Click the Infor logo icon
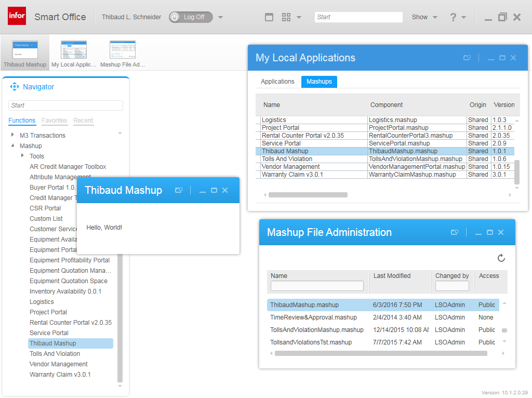Screen dimensions: 532x398 pos(17,16)
